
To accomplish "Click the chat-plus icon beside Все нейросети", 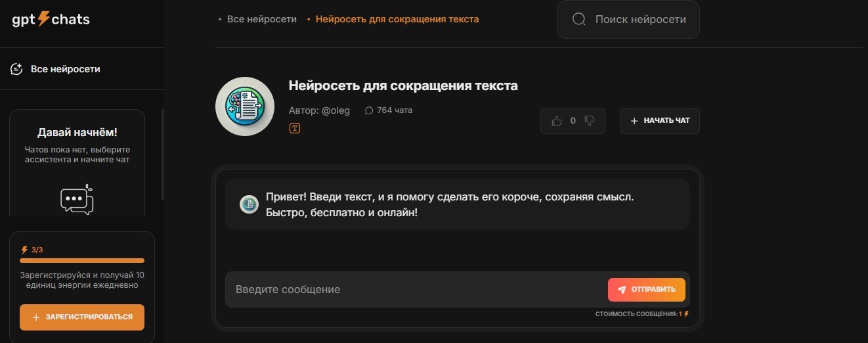I will pyautogui.click(x=17, y=69).
